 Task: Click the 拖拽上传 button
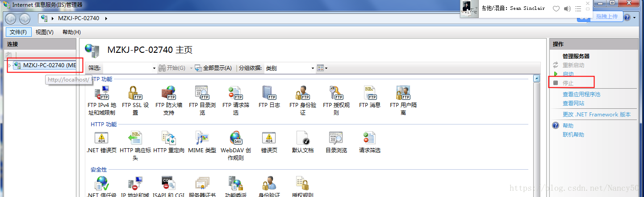pos(606,16)
